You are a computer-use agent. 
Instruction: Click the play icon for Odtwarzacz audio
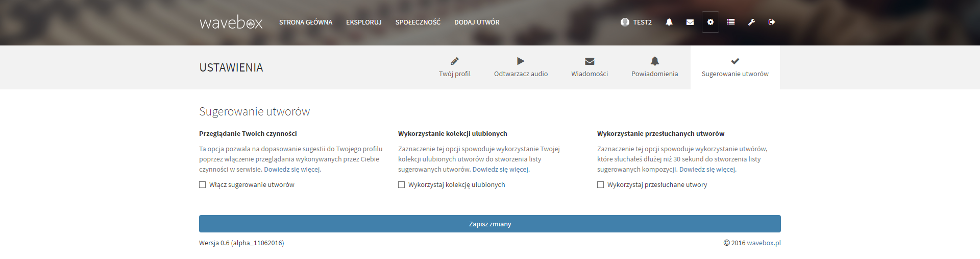tap(521, 61)
